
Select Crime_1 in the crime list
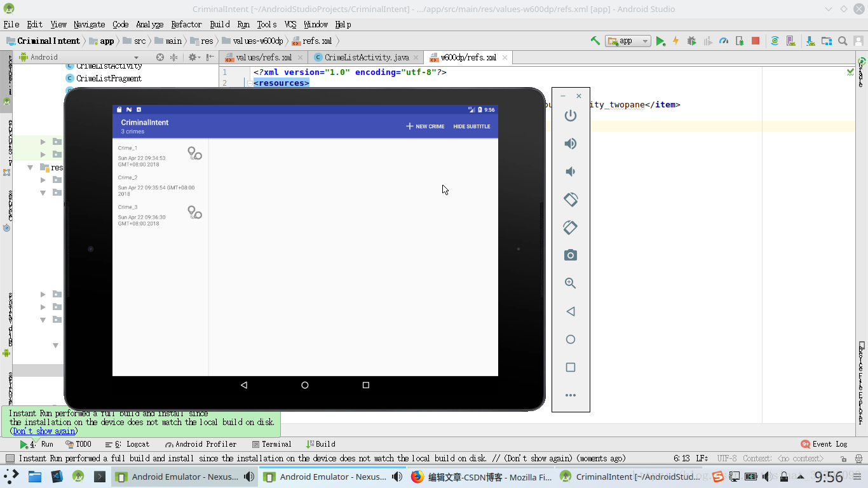coord(160,156)
